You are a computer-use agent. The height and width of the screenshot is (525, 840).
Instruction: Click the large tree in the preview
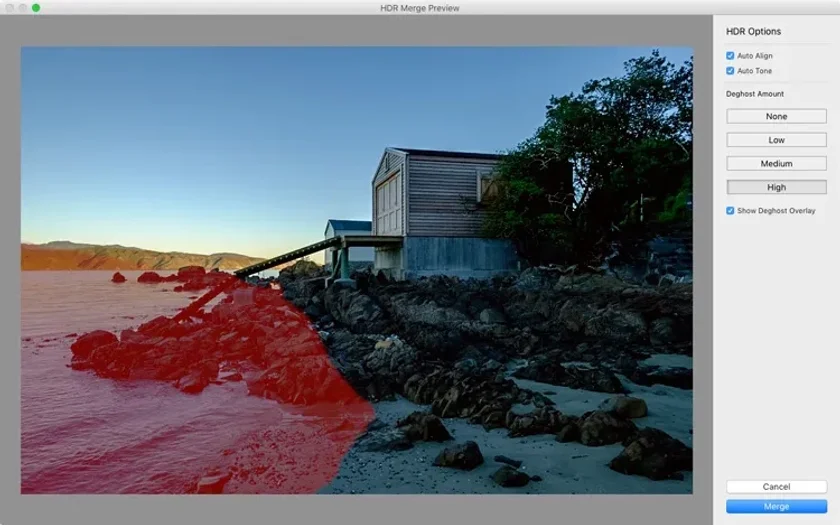tap(600, 161)
